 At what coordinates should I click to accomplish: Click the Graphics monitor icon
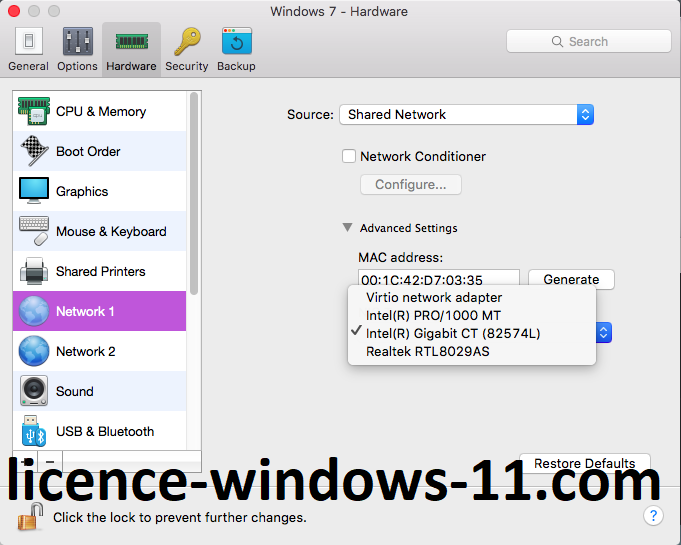click(34, 191)
